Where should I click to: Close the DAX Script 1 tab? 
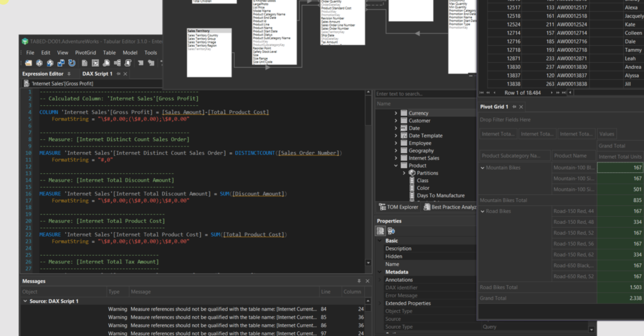tap(125, 74)
